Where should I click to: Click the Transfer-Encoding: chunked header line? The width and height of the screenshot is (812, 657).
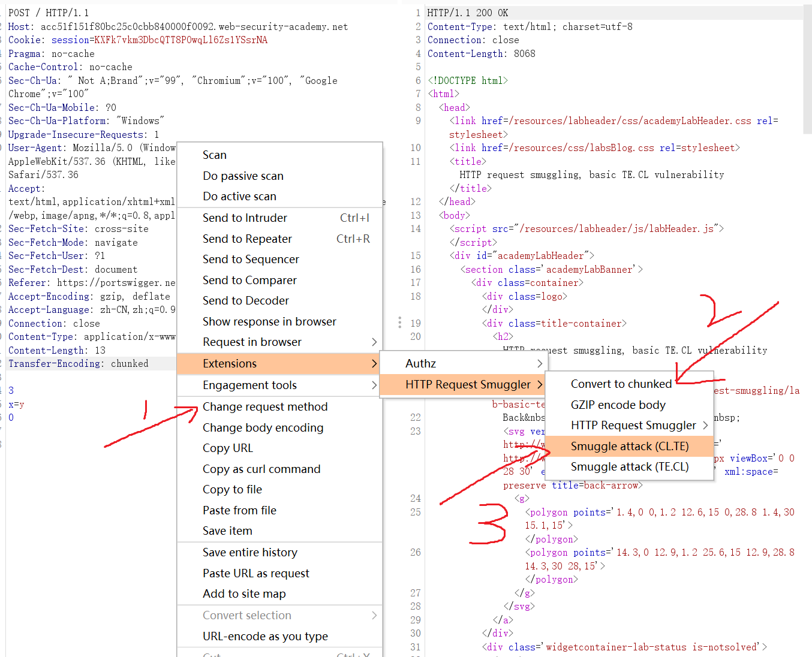[x=78, y=363]
